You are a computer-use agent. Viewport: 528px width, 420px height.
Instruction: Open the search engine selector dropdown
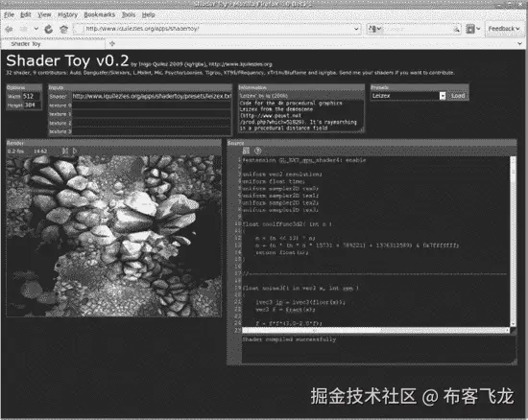[375, 29]
